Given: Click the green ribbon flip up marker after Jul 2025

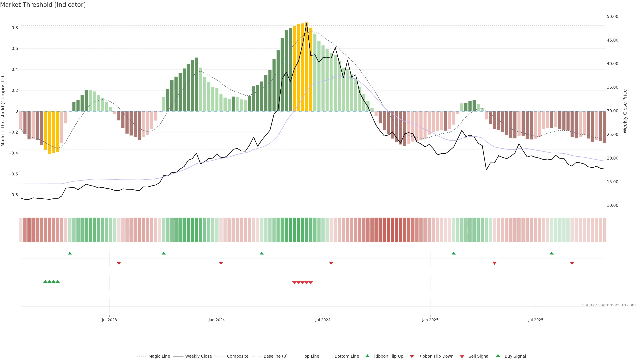Looking at the screenshot, I should (551, 253).
